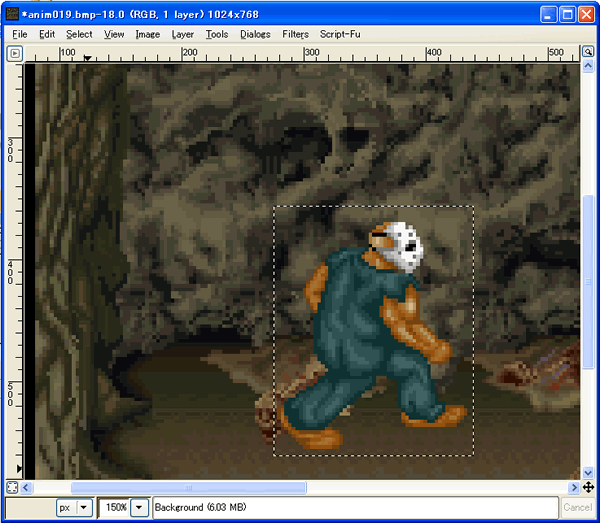Open the View menu
Image resolution: width=600 pixels, height=523 pixels.
tap(114, 34)
